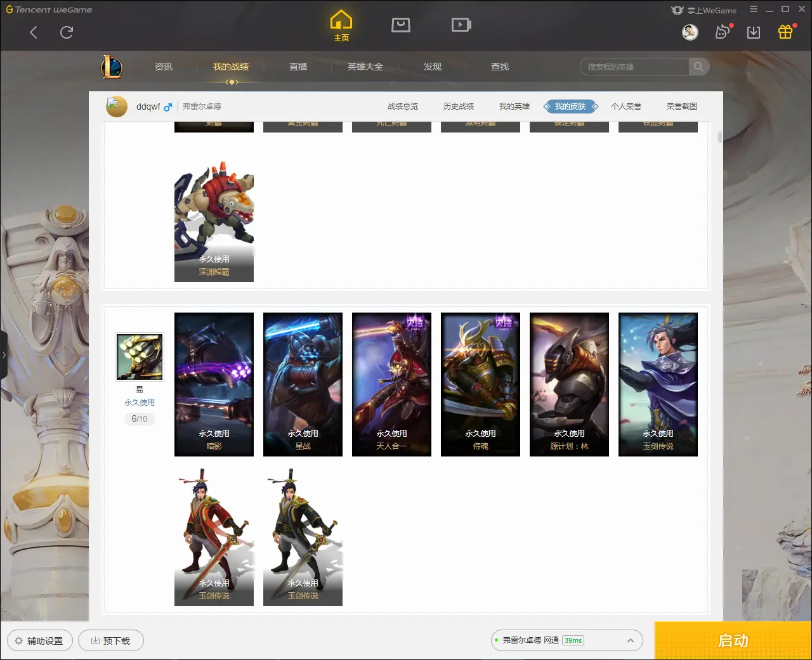Switch to the 直播 tab
812x660 pixels.
(x=298, y=67)
